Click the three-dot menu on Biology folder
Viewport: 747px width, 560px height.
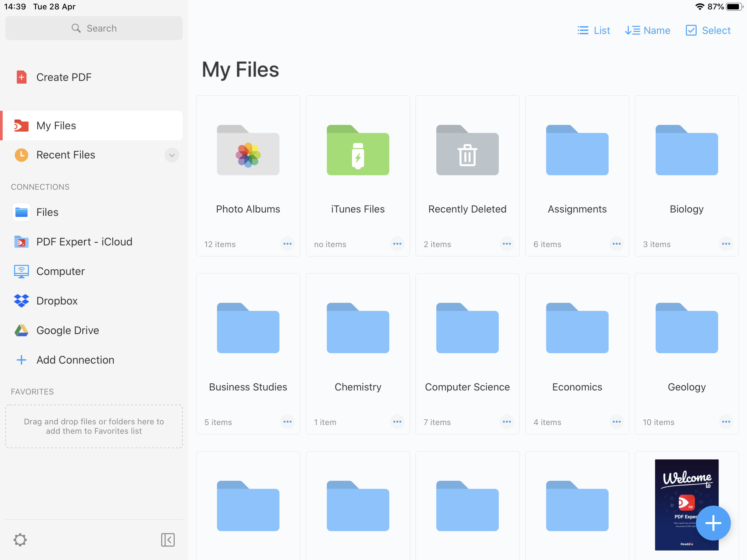[725, 244]
